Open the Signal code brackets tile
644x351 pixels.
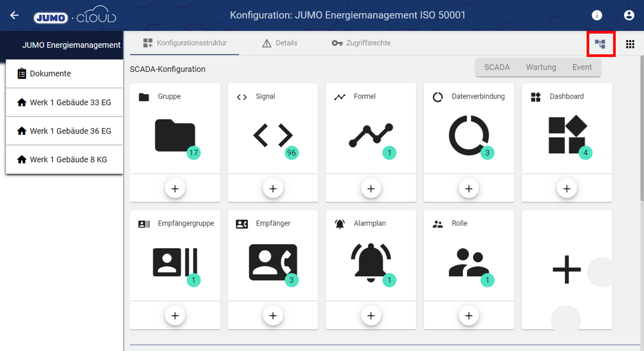pos(272,135)
